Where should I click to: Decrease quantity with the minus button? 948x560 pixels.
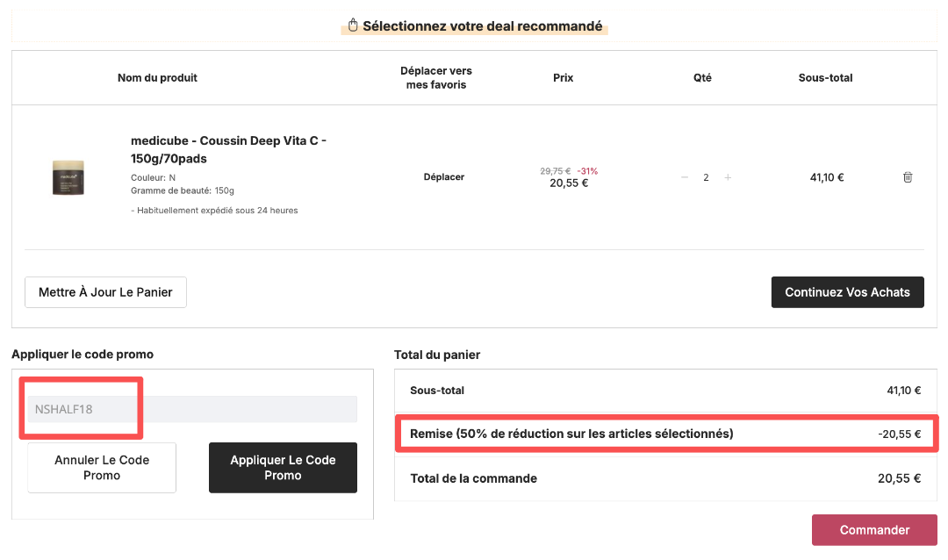point(685,177)
